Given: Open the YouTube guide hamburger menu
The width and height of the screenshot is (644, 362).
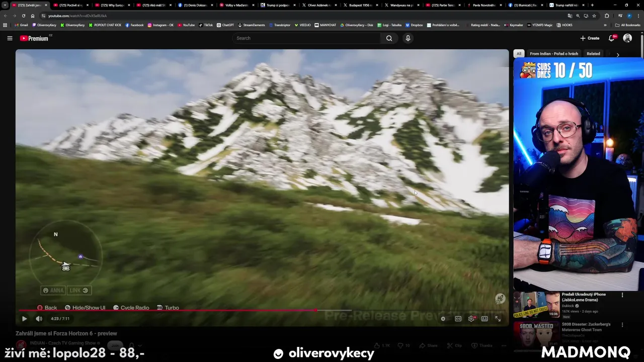Looking at the screenshot, I should (x=10, y=38).
